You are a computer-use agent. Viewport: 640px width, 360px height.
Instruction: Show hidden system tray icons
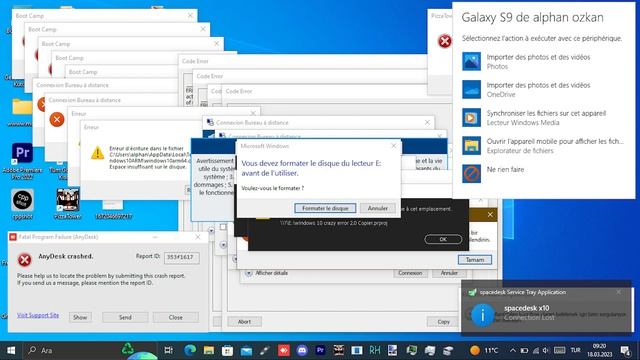pyautogui.click(x=513, y=350)
